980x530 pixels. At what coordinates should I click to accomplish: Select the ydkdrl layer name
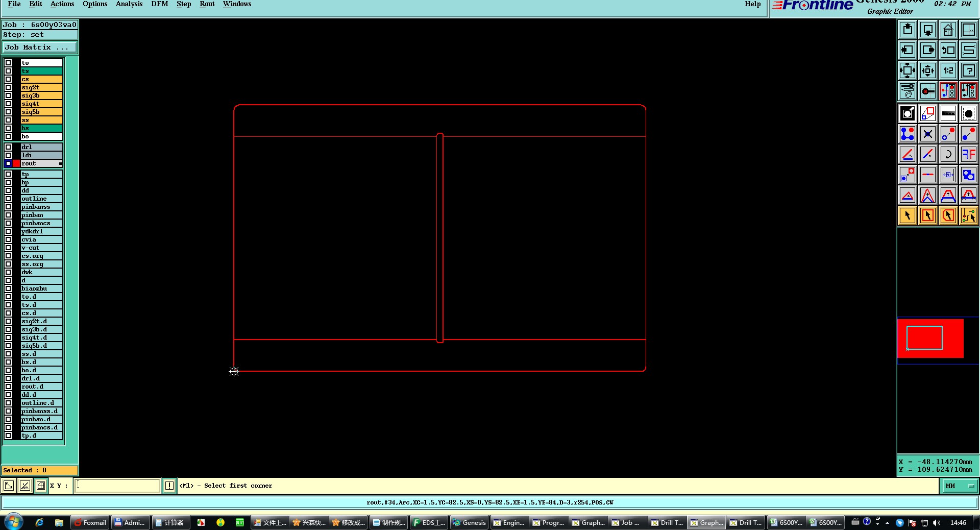click(x=41, y=231)
